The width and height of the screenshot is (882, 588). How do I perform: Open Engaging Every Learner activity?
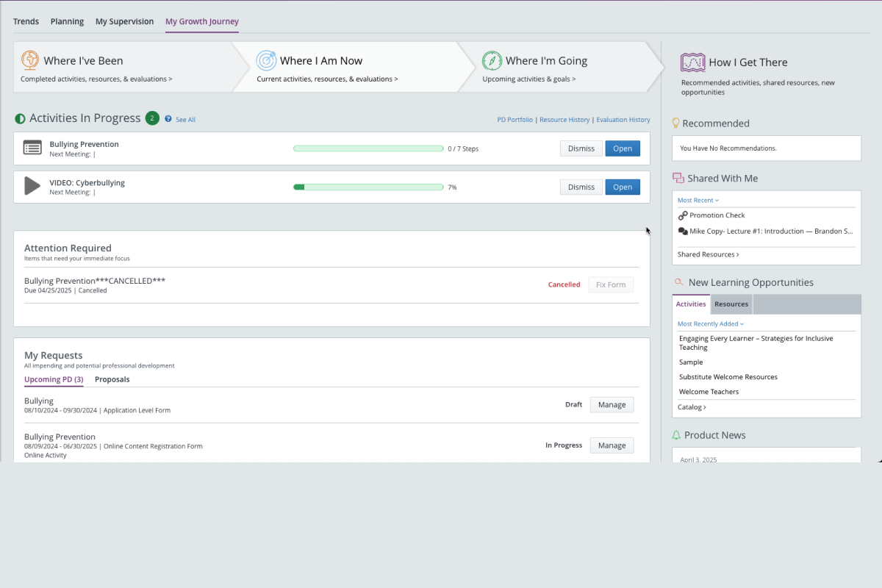pyautogui.click(x=756, y=343)
